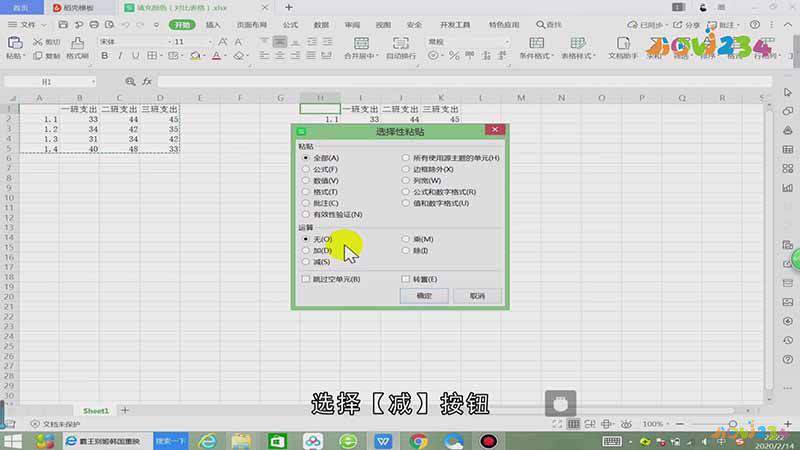Click the Cut (剪切) scissors icon

38,42
